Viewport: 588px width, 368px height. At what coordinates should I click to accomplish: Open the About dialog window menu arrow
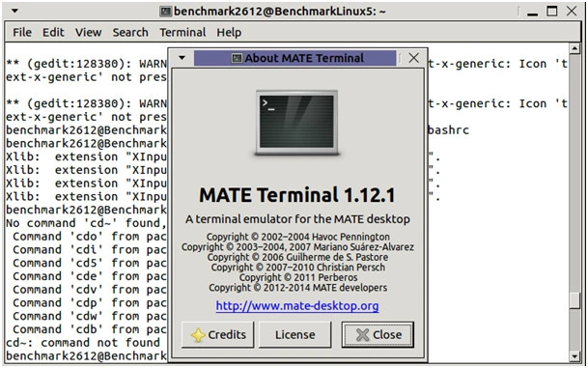coord(182,58)
